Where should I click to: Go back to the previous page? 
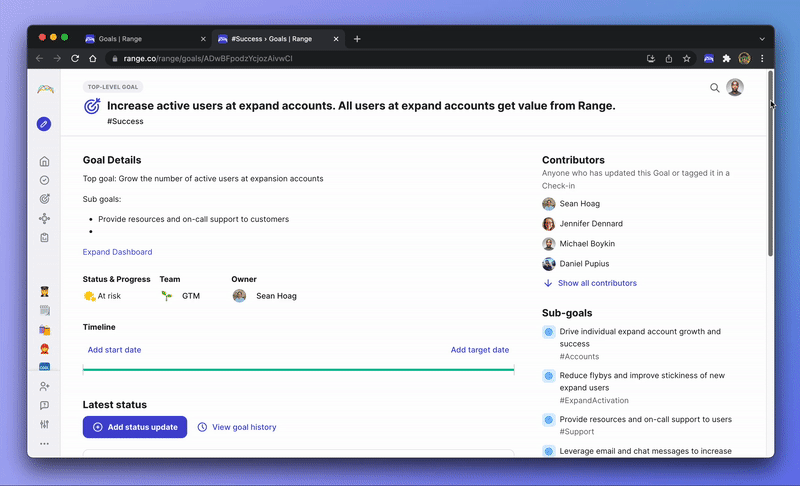39,59
